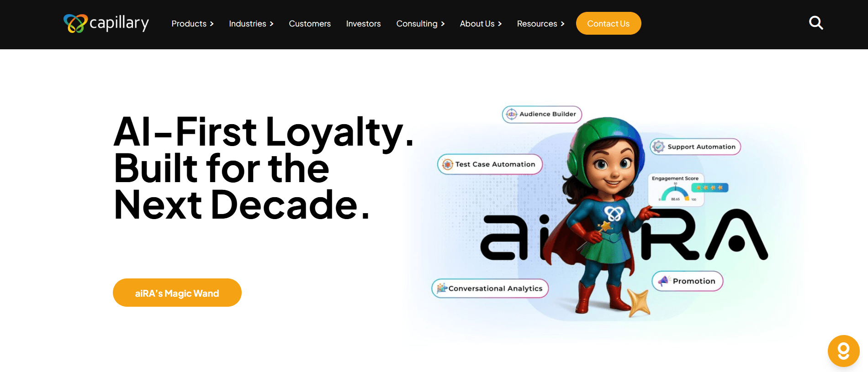Click the Conversational Analytics icon

pos(441,288)
